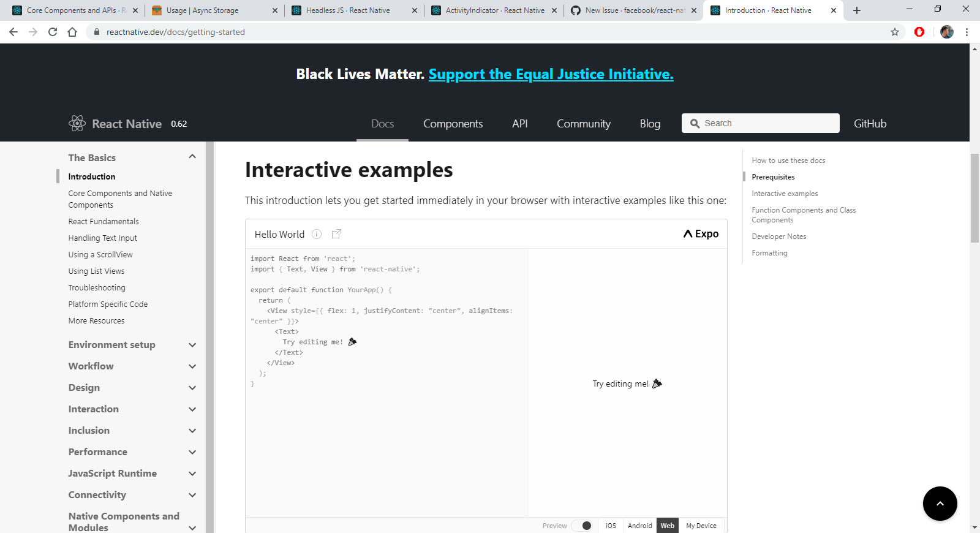Open React Fundamentals in sidebar

click(104, 221)
